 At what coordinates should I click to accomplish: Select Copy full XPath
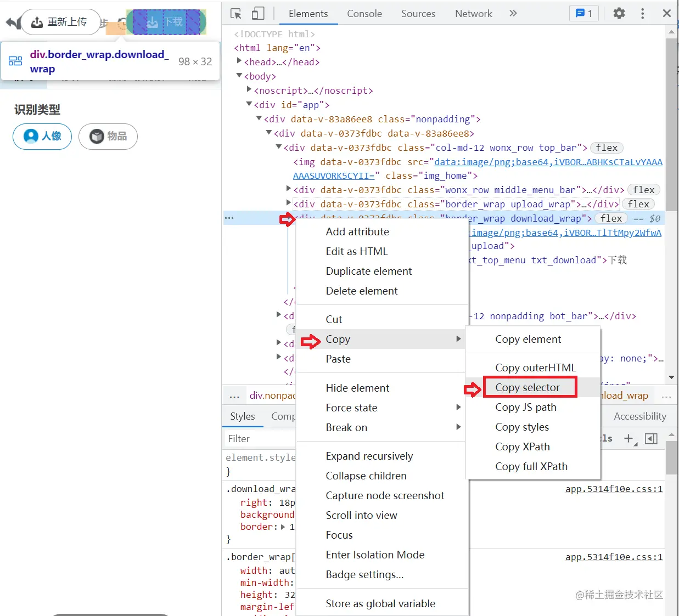point(532,466)
